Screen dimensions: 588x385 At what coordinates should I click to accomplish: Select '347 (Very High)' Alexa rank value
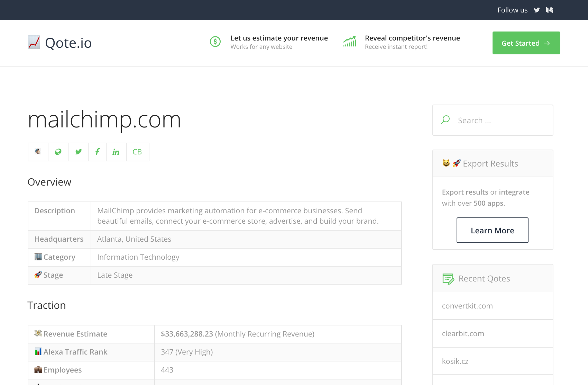(x=187, y=352)
